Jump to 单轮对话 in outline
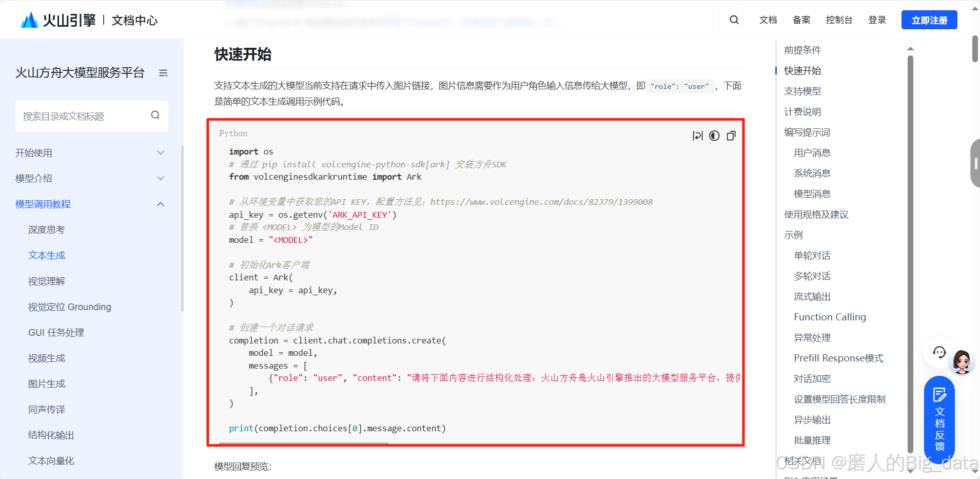This screenshot has width=980, height=479. [812, 256]
